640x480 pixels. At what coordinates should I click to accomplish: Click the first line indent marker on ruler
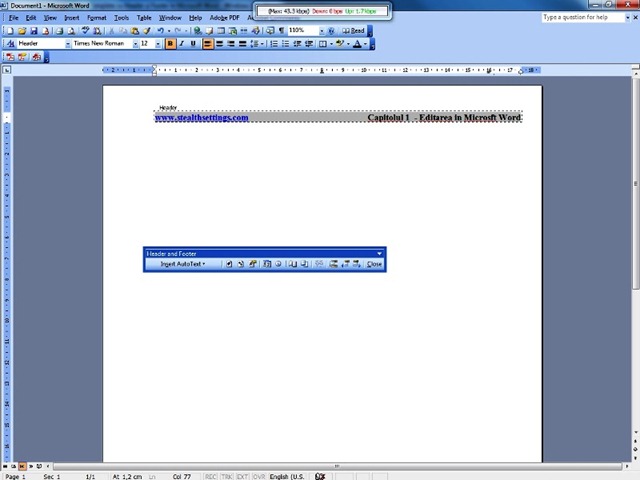(x=154, y=67)
